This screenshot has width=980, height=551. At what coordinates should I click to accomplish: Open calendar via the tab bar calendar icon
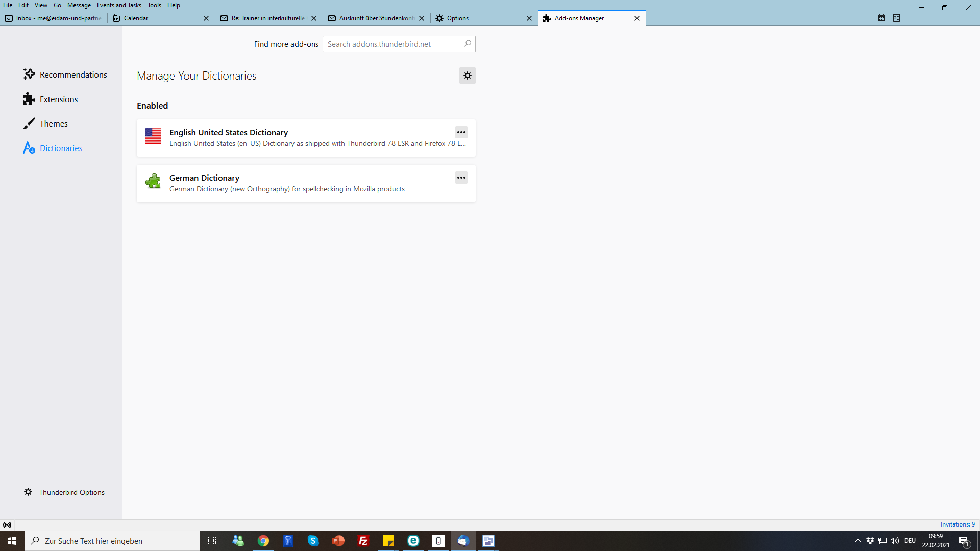(x=881, y=18)
